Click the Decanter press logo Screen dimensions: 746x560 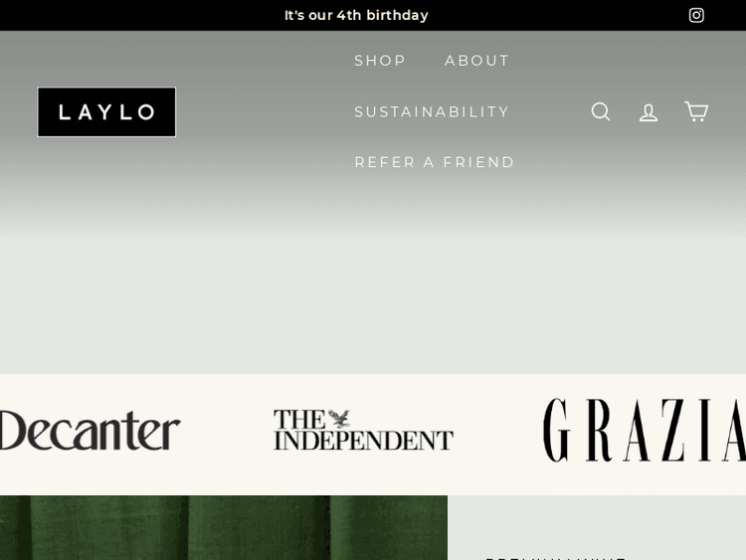tap(90, 431)
